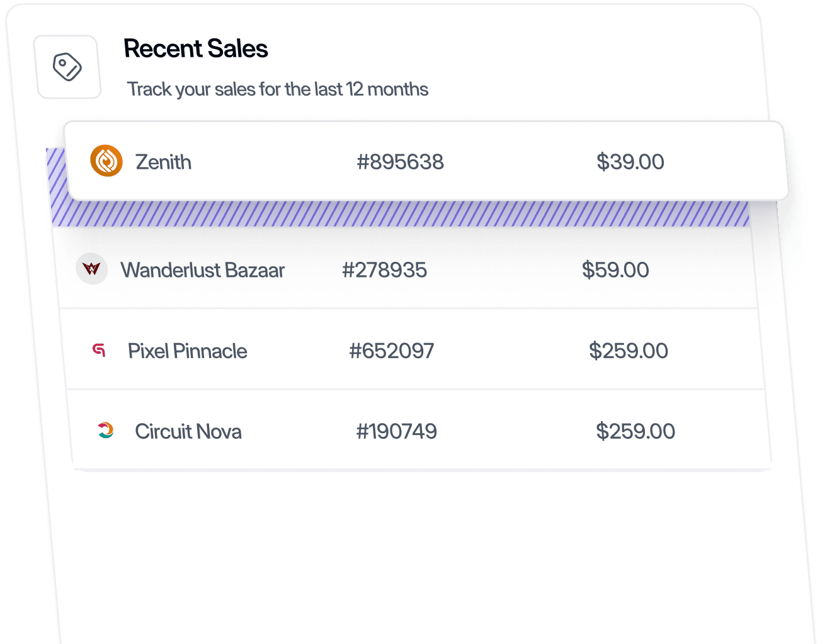Click the $59.00 amount
Screen dimensions: 832x644
tap(615, 270)
